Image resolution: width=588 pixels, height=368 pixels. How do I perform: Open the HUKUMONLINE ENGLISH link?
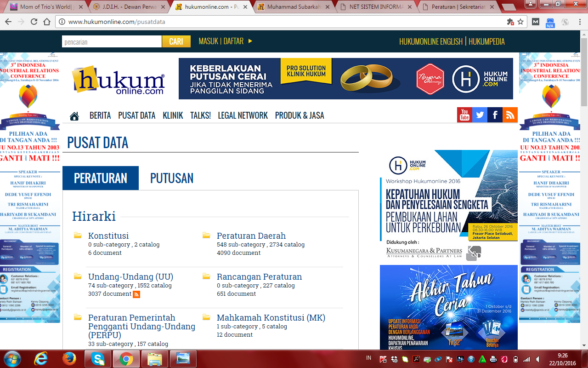(x=431, y=41)
